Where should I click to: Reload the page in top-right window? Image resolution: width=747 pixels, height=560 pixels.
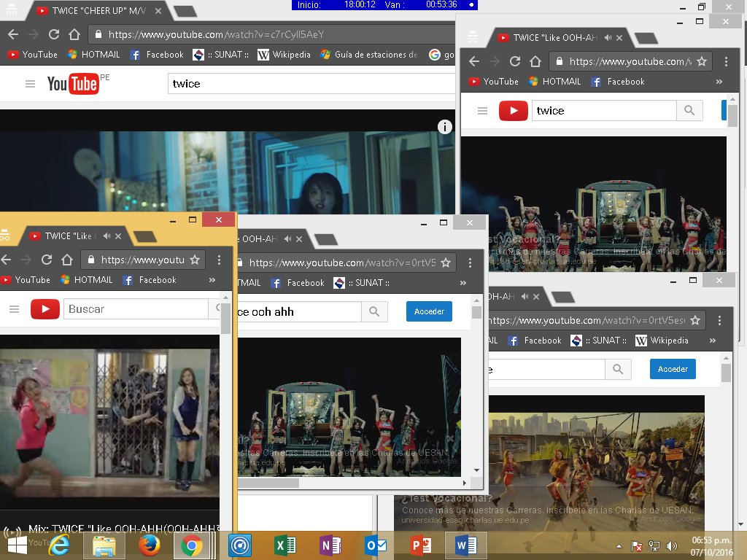pos(514,61)
